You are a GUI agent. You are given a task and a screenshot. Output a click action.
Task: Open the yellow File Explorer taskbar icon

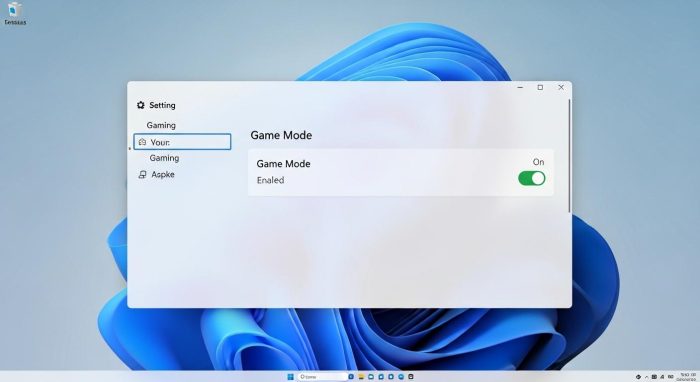pos(361,377)
